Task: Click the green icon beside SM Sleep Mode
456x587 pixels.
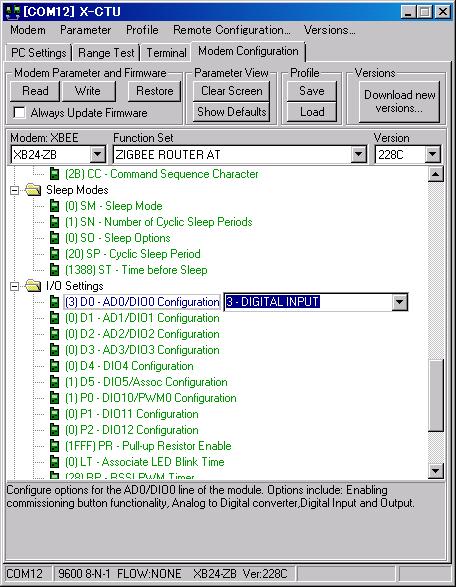Action: tap(55, 206)
